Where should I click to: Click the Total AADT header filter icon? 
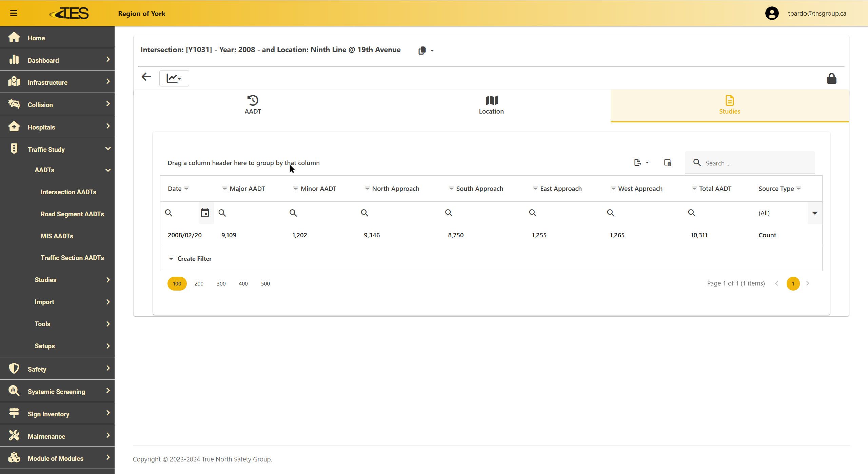[x=694, y=189]
